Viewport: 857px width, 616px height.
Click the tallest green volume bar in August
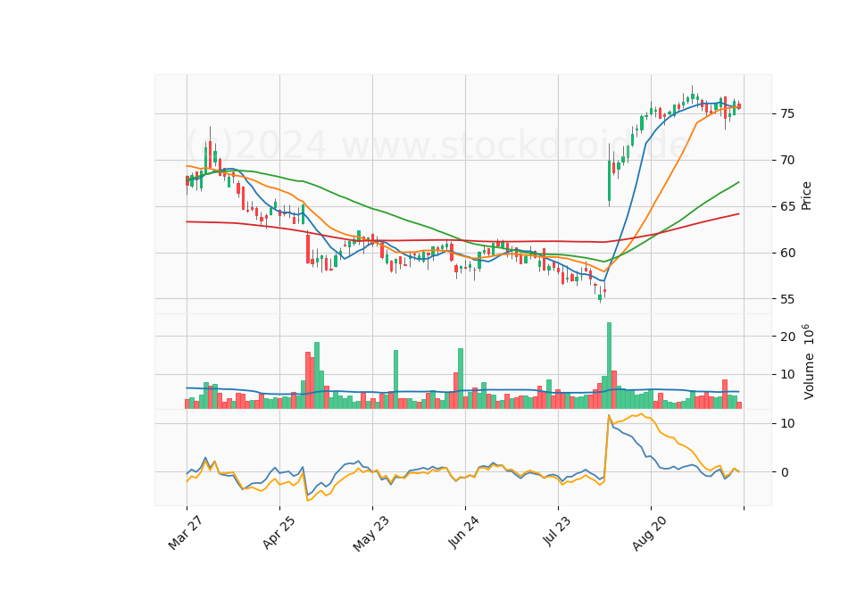pyautogui.click(x=609, y=366)
